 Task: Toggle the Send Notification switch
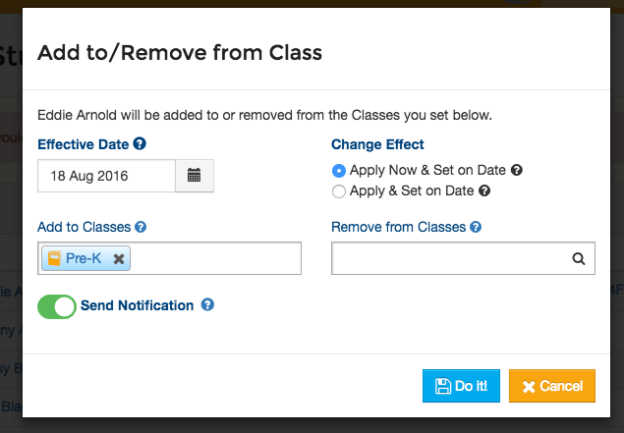point(57,306)
